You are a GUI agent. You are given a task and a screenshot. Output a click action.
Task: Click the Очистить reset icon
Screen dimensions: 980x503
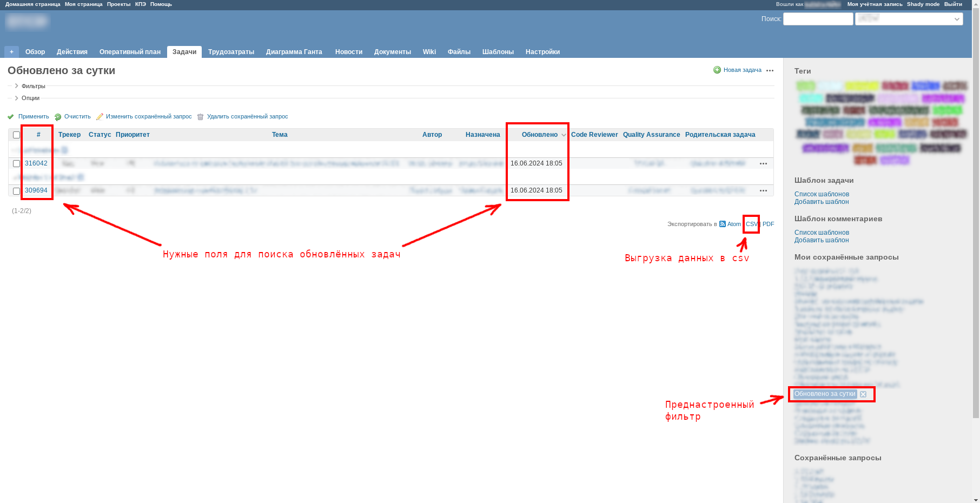click(x=58, y=116)
